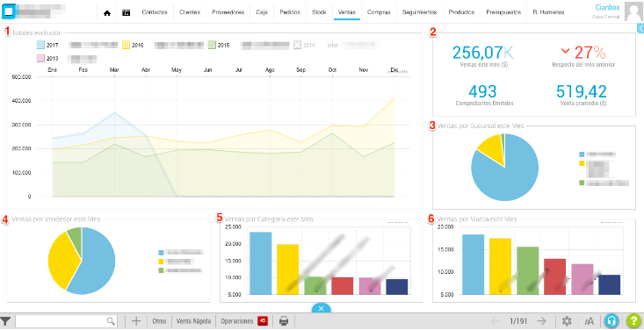Collapse the side panel chevron at top right

(640, 28)
